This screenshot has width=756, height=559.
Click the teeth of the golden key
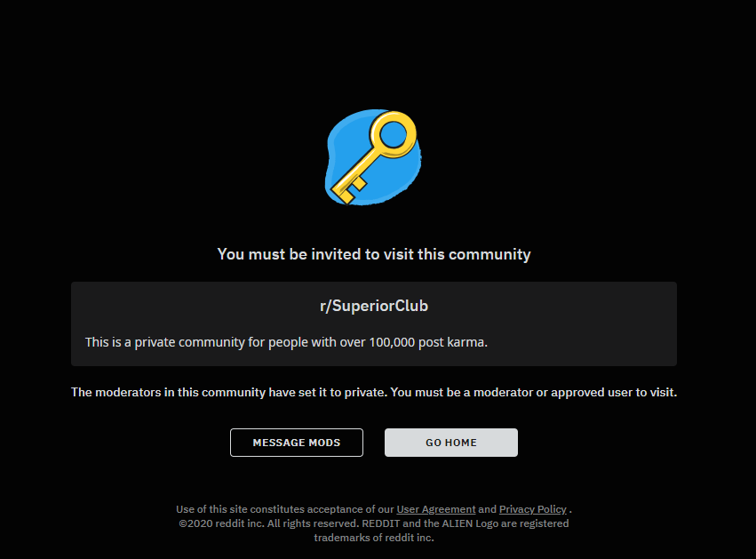351,190
